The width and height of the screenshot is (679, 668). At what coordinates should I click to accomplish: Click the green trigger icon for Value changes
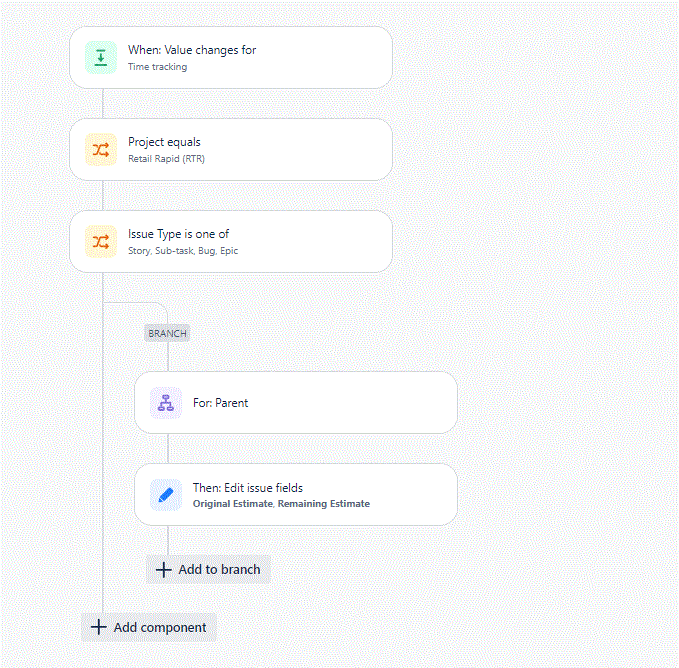pyautogui.click(x=100, y=58)
